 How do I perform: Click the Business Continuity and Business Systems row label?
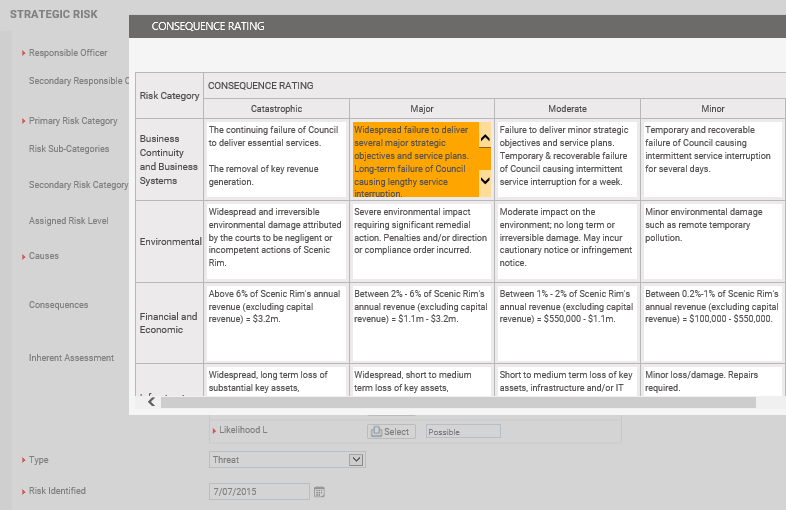click(x=169, y=159)
